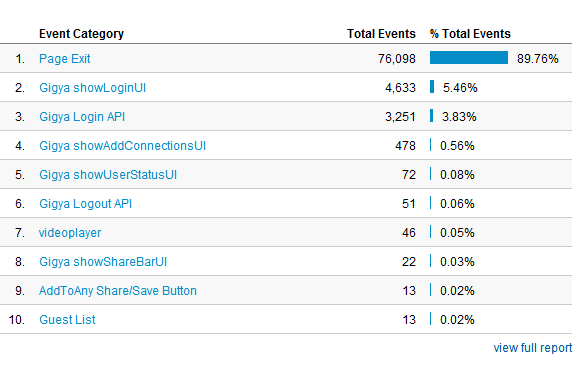
Task: Click the 76,098 total events value
Action: pos(397,59)
